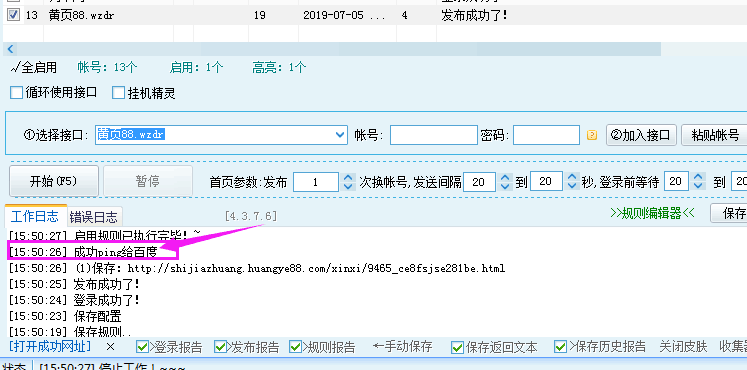The width and height of the screenshot is (747, 370).
Task: Click the 保存配置 log line
Action: tap(65, 316)
